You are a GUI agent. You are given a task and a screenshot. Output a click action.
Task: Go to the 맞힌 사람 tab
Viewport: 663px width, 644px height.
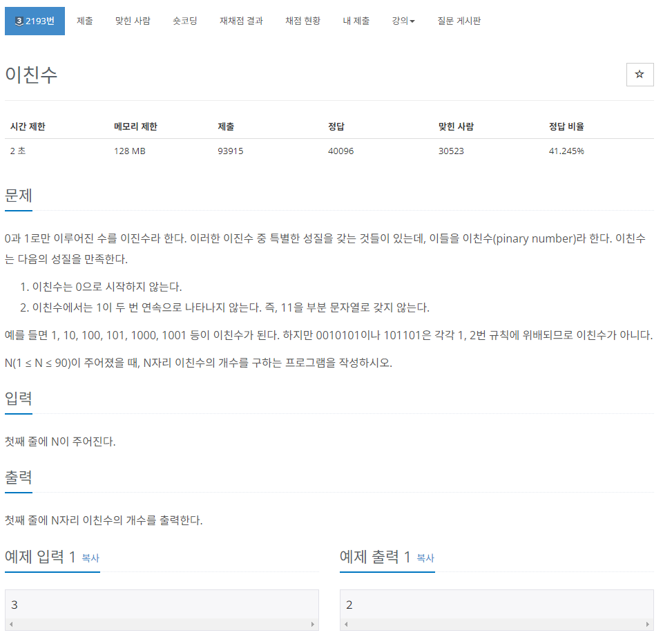point(133,21)
